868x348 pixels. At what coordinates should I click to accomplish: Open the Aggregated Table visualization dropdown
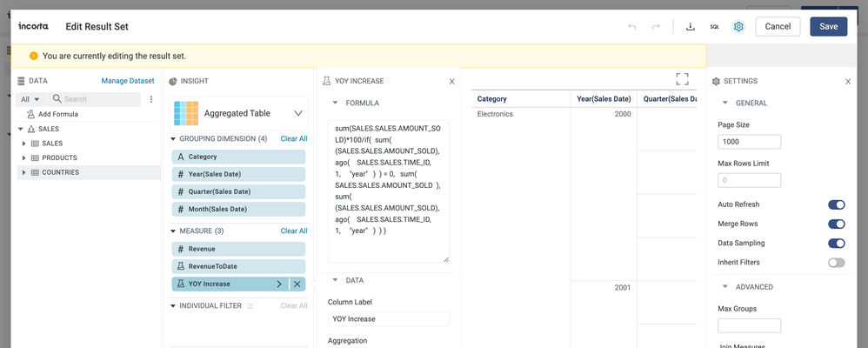(x=298, y=113)
